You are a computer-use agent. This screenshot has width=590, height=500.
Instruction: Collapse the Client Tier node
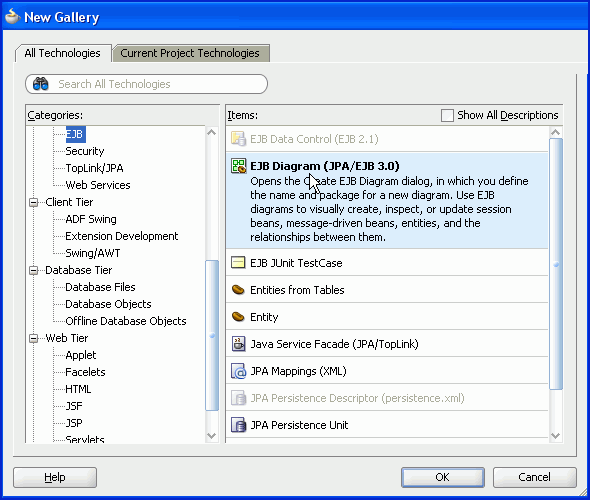(x=33, y=202)
